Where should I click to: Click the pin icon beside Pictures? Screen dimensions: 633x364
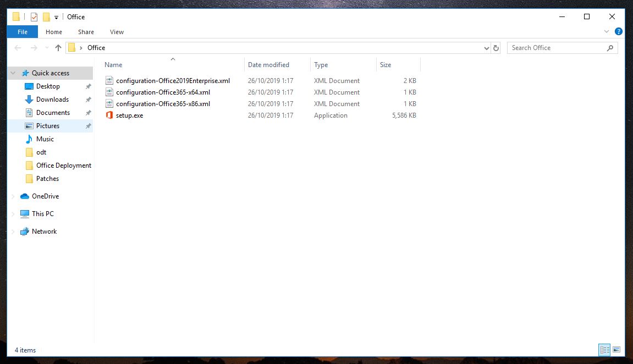tap(88, 126)
